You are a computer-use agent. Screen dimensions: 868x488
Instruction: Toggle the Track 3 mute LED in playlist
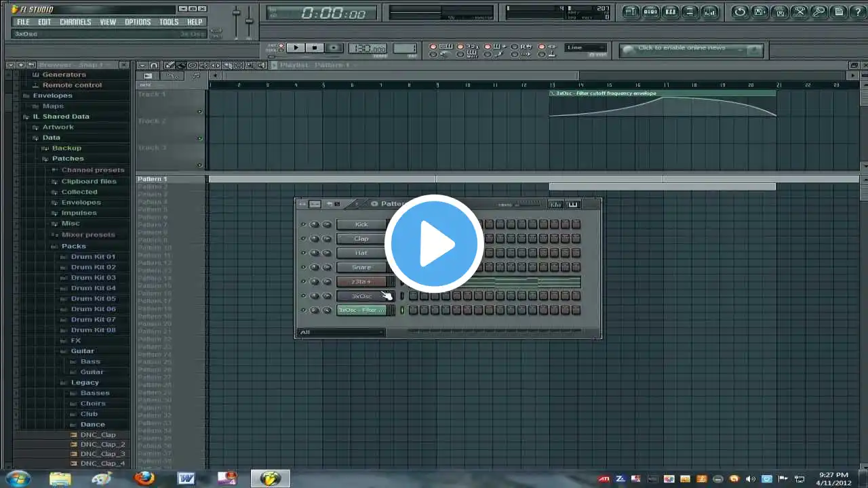199,165
